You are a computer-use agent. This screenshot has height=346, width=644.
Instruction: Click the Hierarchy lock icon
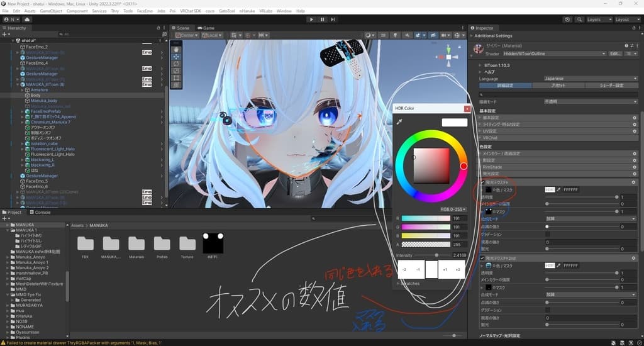(x=158, y=28)
